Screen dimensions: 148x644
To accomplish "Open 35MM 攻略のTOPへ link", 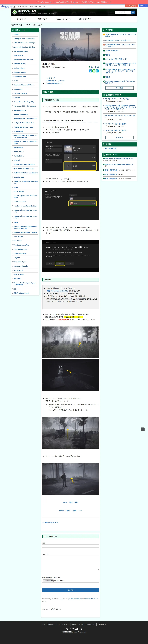I will click(50, 523).
